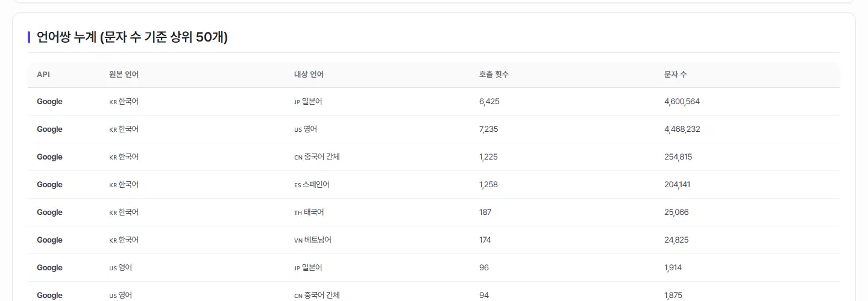Select character count 24,825
The height and width of the screenshot is (301, 868).
click(x=676, y=240)
